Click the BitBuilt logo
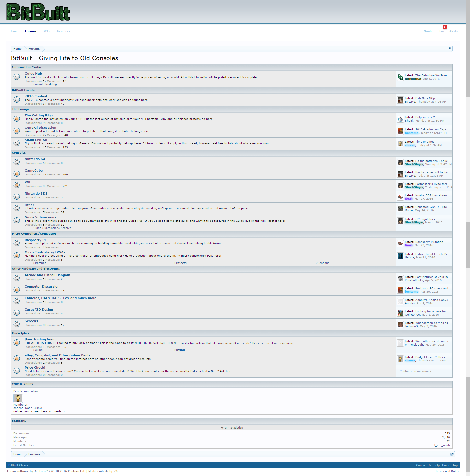Viewport: 470px width, 476px height. coord(38,12)
